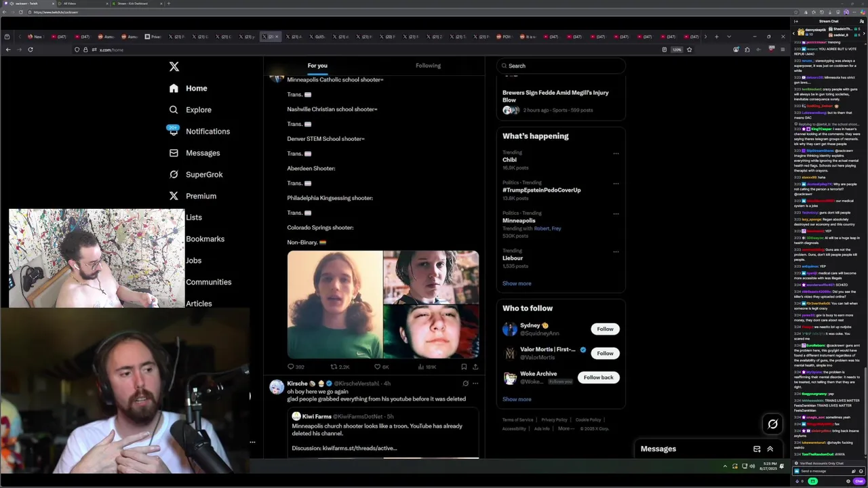The width and height of the screenshot is (868, 488).
Task: Open Terms of Service footer link
Action: pos(517,420)
